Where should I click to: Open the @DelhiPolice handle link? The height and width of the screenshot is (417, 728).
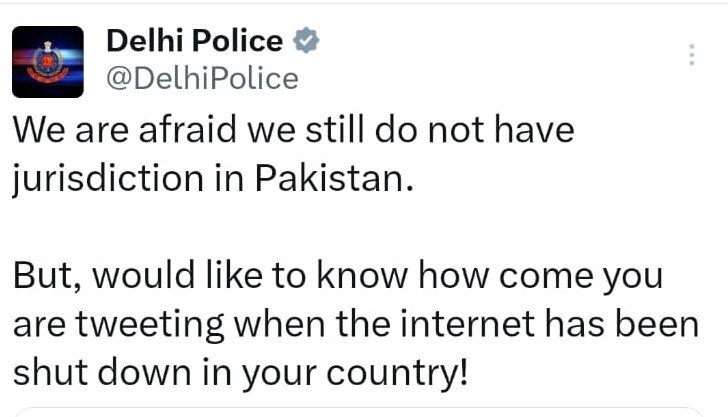click(201, 78)
